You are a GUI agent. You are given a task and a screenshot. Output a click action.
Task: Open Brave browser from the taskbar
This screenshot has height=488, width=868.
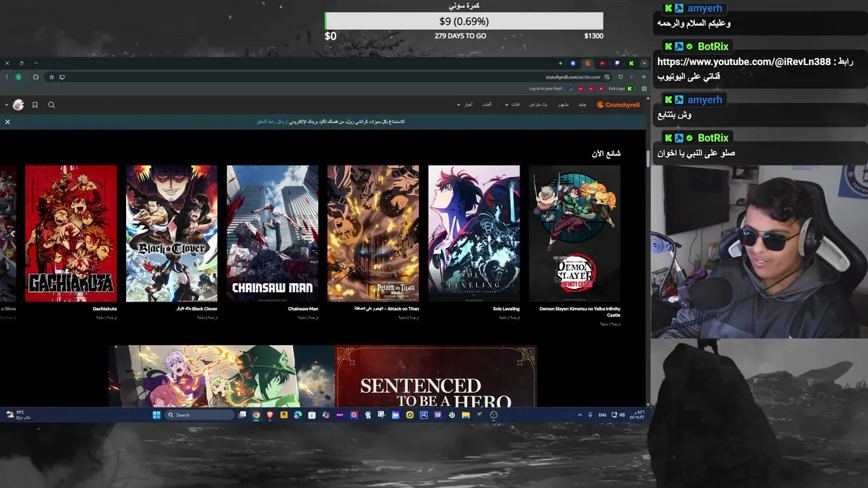tap(270, 415)
